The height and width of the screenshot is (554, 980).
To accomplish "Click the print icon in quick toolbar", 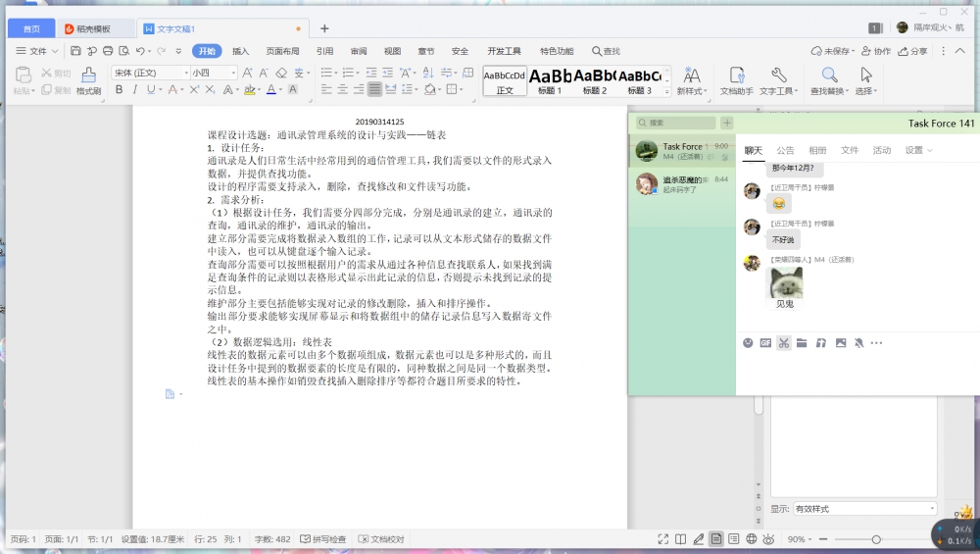I will 108,51.
